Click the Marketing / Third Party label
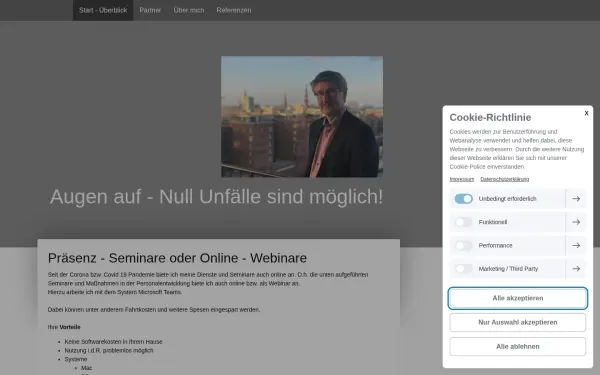 [508, 269]
